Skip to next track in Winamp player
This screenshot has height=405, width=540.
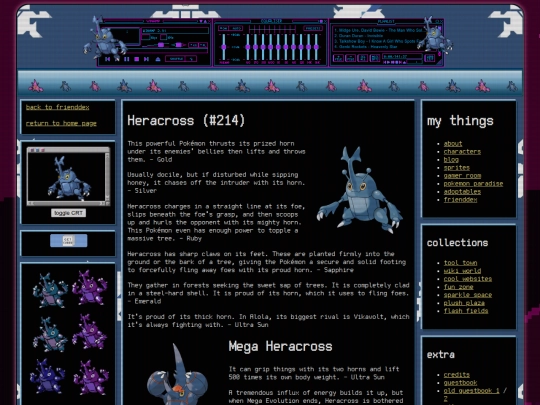click(x=146, y=59)
